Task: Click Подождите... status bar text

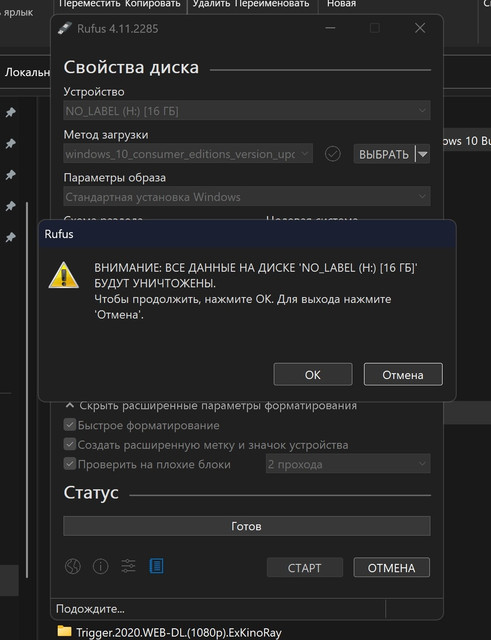Action: (x=90, y=609)
